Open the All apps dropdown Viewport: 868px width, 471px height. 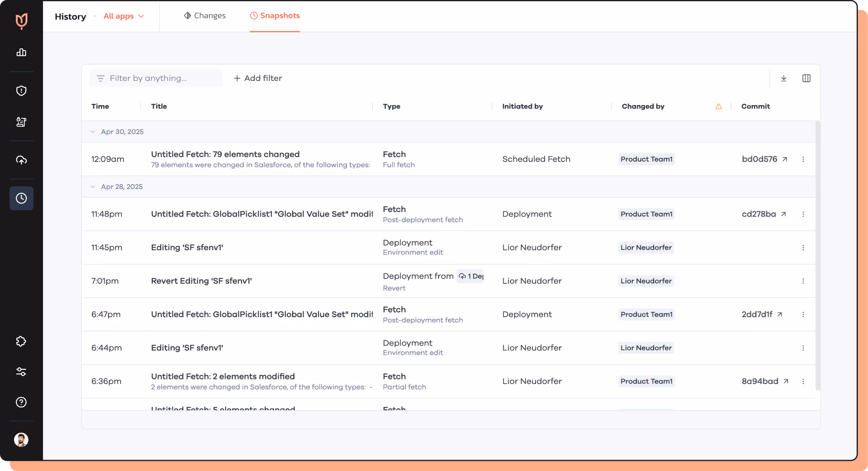coord(124,16)
